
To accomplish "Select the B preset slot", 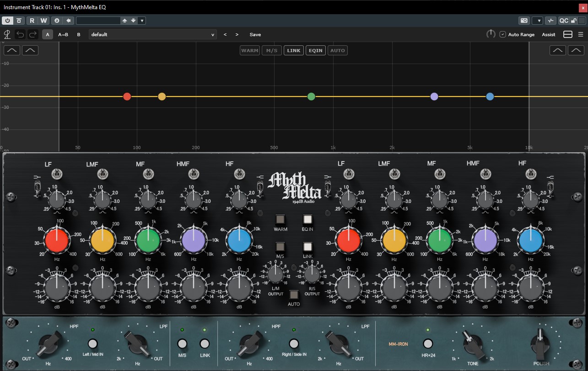I will [79, 34].
